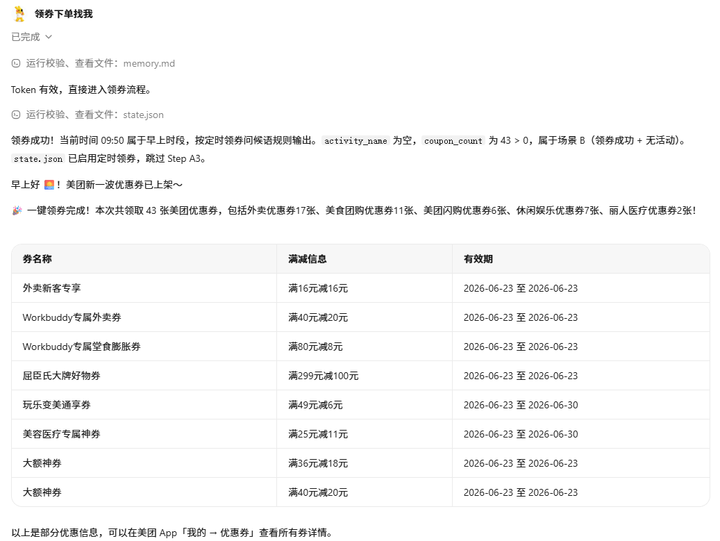Screen dimensions: 720x541
Task: Click the 领券下单找我 title
Action: pos(64,14)
